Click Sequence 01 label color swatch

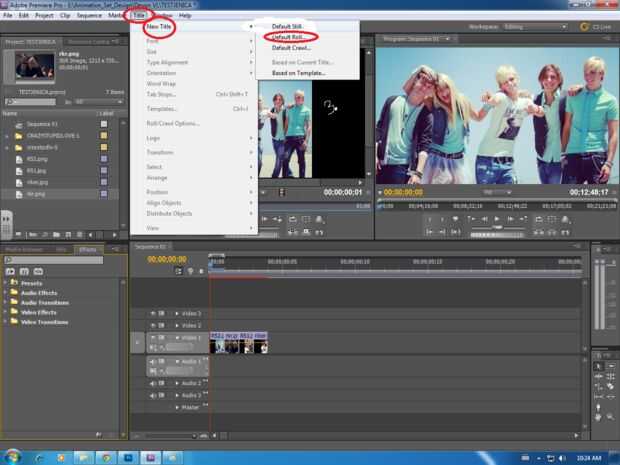pos(104,124)
